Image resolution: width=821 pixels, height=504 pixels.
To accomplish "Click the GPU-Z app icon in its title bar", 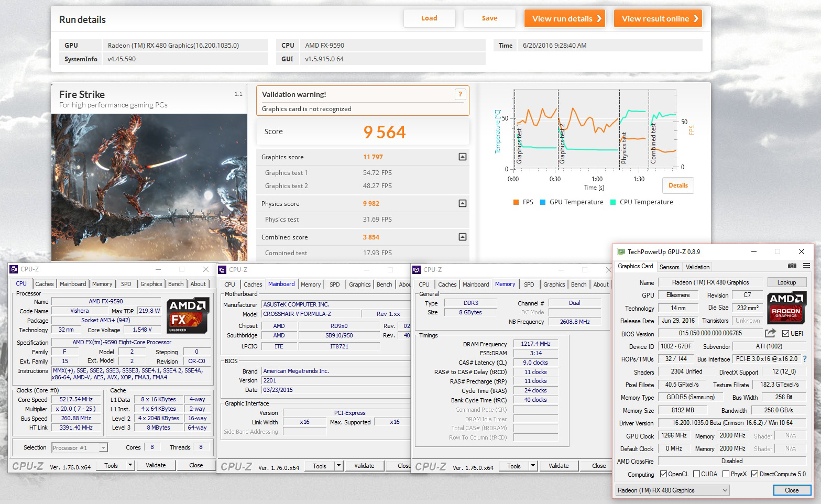I will (621, 251).
